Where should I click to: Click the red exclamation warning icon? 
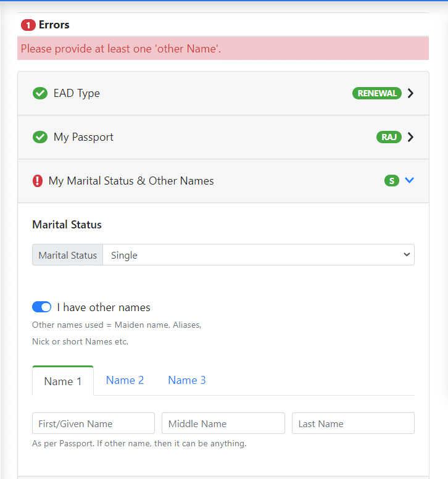pyautogui.click(x=38, y=181)
